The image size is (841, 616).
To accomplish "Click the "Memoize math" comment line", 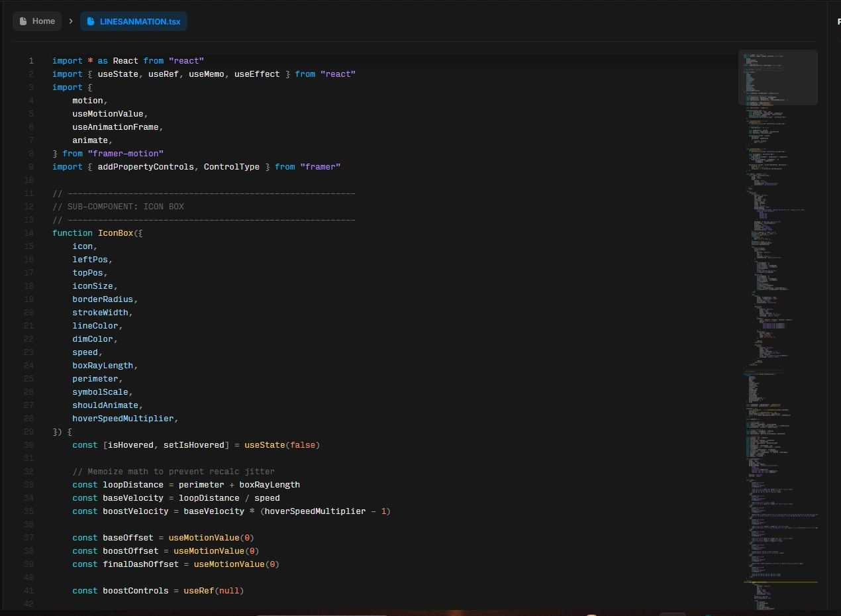I will click(x=173, y=472).
